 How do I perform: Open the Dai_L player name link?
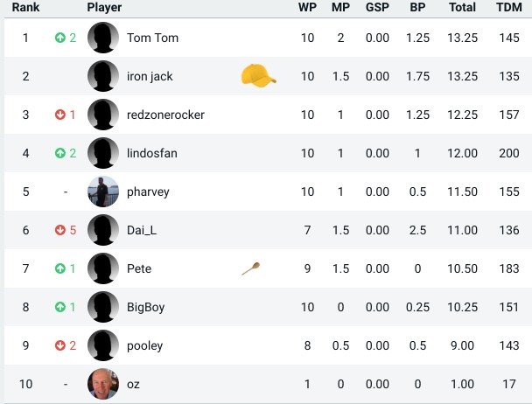coord(142,230)
